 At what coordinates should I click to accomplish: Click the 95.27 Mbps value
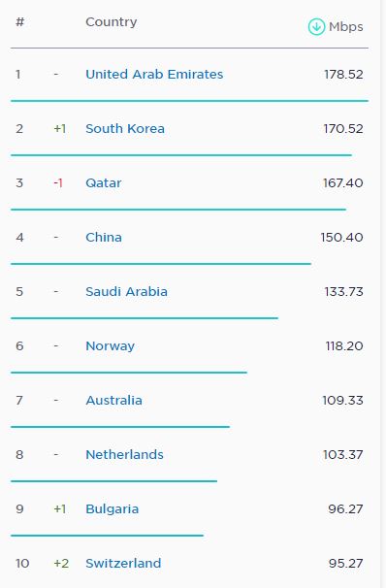click(x=346, y=563)
